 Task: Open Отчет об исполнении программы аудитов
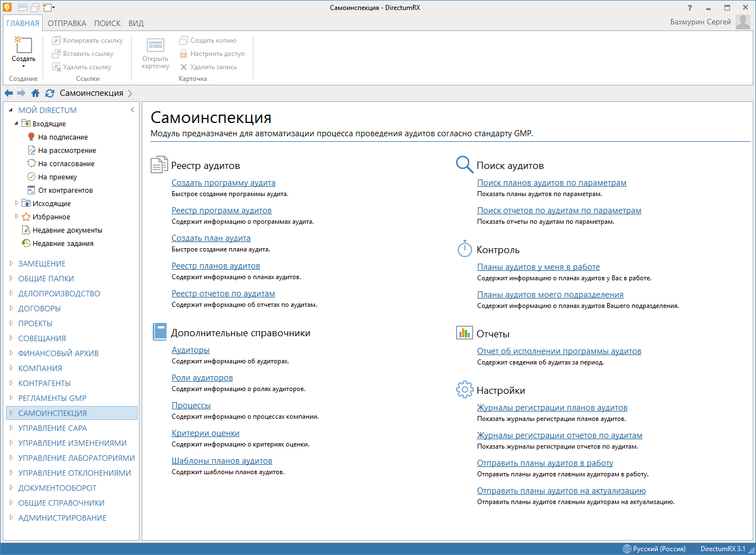coord(559,351)
